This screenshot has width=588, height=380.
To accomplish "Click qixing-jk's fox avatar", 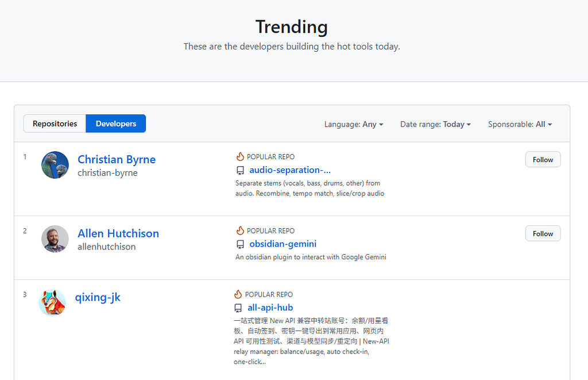I will point(52,302).
